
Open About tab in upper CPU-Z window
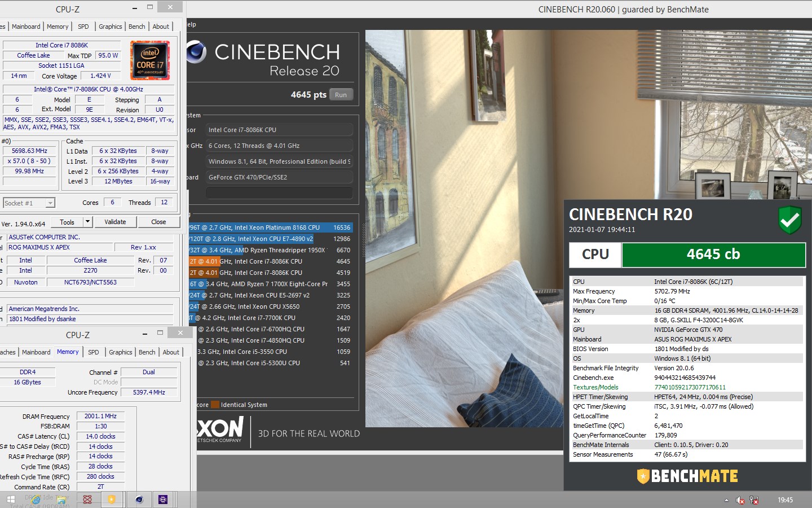pyautogui.click(x=161, y=27)
